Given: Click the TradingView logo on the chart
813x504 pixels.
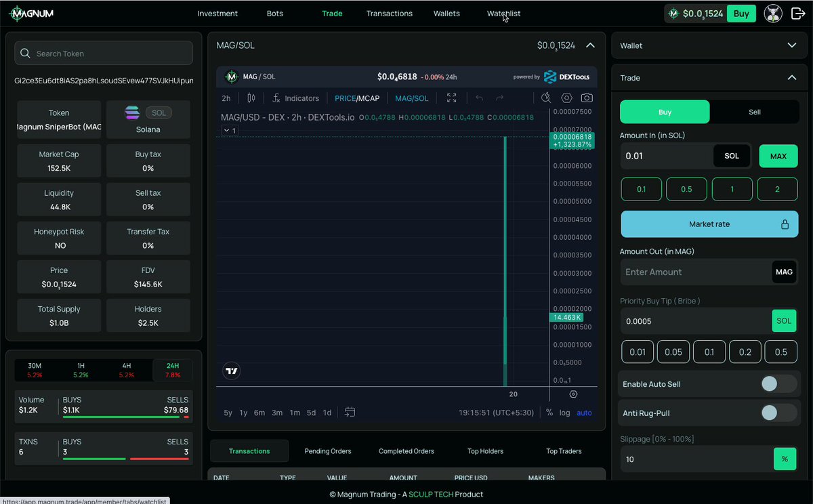Looking at the screenshot, I should (232, 371).
